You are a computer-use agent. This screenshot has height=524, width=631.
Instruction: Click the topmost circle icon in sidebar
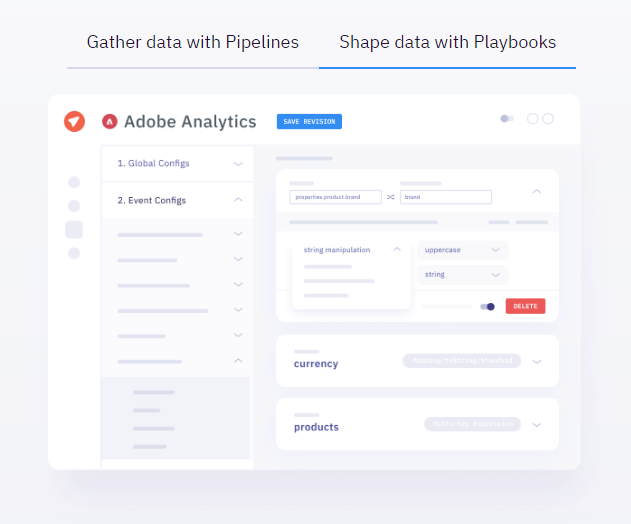(74, 182)
